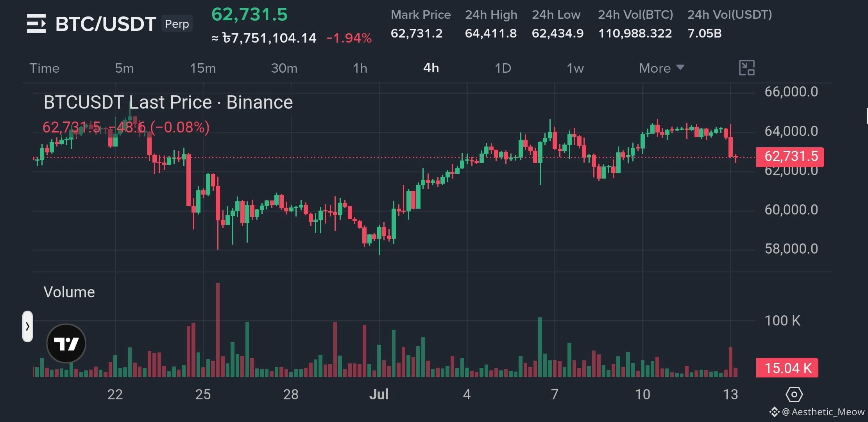Screen dimensions: 868x422
Task: Click the -1.94% change value
Action: [349, 38]
